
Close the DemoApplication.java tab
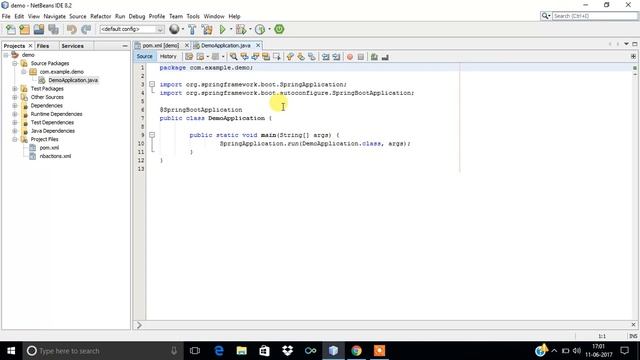pos(258,45)
